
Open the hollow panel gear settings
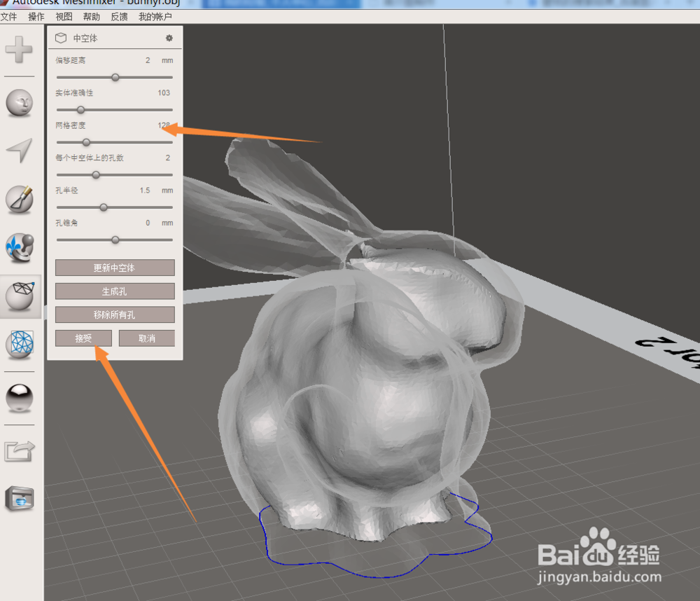tap(169, 38)
